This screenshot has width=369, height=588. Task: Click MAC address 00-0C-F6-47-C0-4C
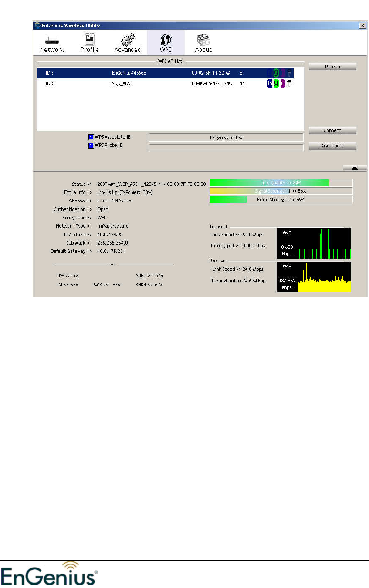pos(211,83)
